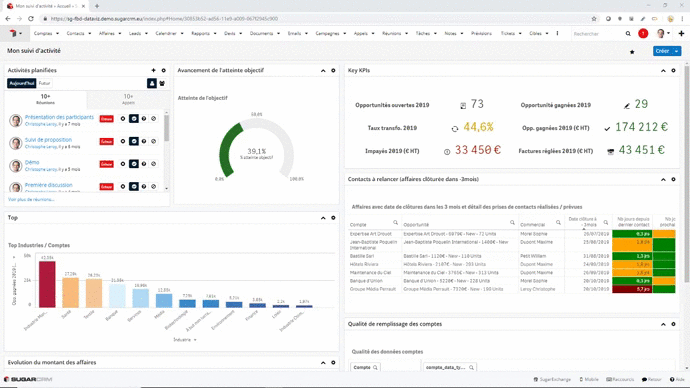Image resolution: width=690 pixels, height=388 pixels.
Task: Mark Présentation des participants meeting as held
Action: pyautogui.click(x=134, y=119)
